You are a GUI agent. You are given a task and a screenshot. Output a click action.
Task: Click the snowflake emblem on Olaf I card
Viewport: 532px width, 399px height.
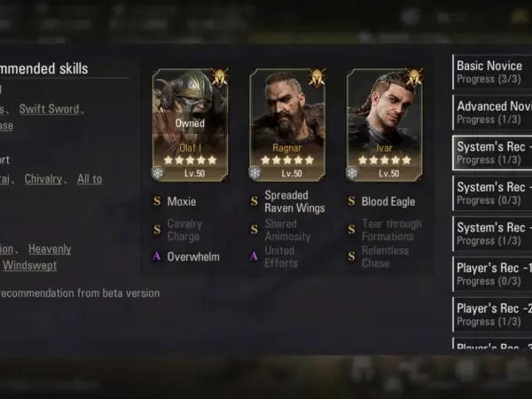[158, 173]
